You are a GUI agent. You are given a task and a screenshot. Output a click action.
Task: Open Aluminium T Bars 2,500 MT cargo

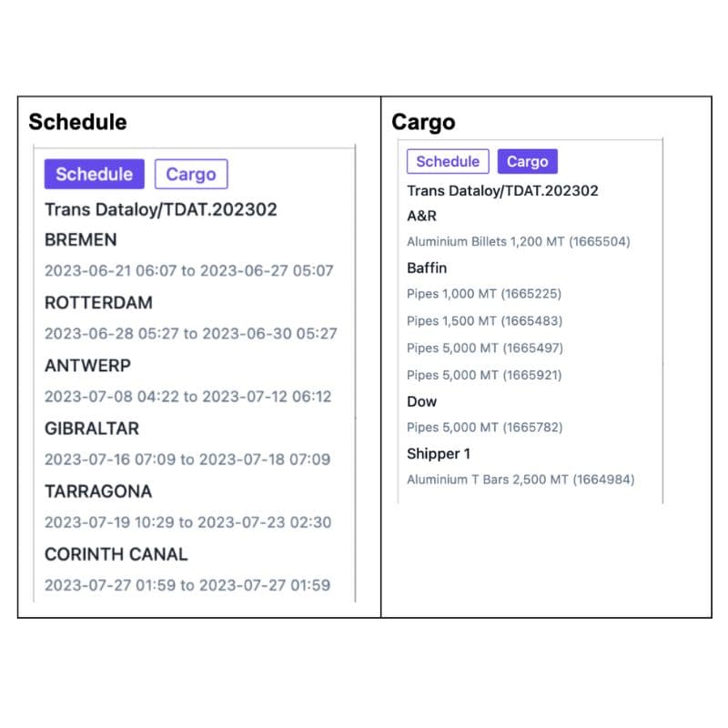click(521, 480)
